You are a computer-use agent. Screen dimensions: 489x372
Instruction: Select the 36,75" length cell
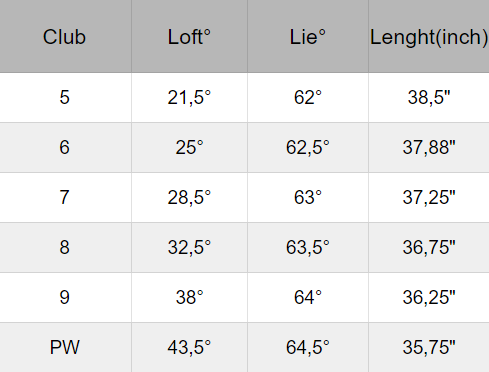tap(429, 247)
